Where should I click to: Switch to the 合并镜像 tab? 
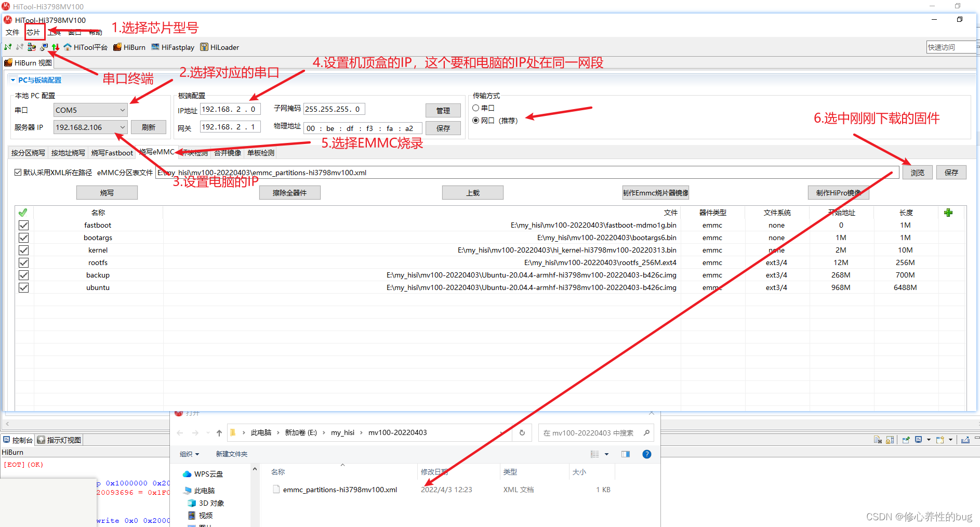[x=228, y=153]
